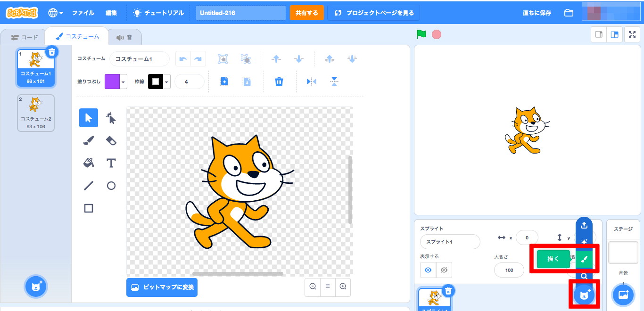
Task: Flip the costume horizontally
Action: pos(311,82)
